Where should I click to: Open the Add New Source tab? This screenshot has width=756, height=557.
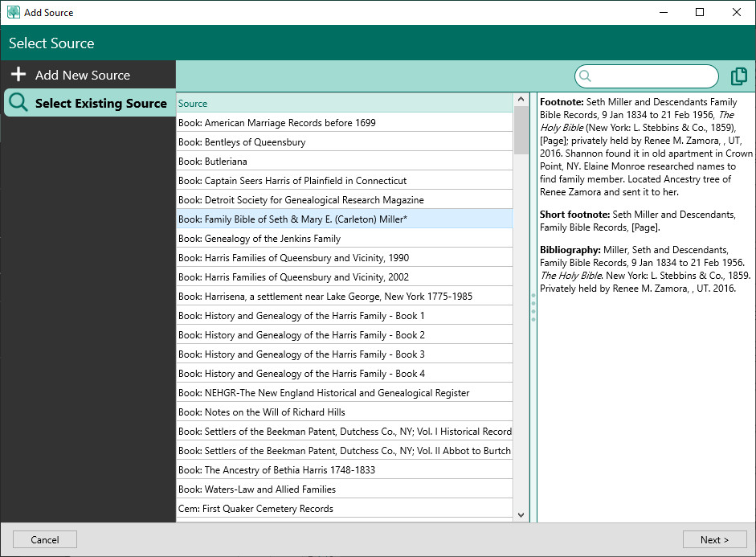pyautogui.click(x=82, y=75)
